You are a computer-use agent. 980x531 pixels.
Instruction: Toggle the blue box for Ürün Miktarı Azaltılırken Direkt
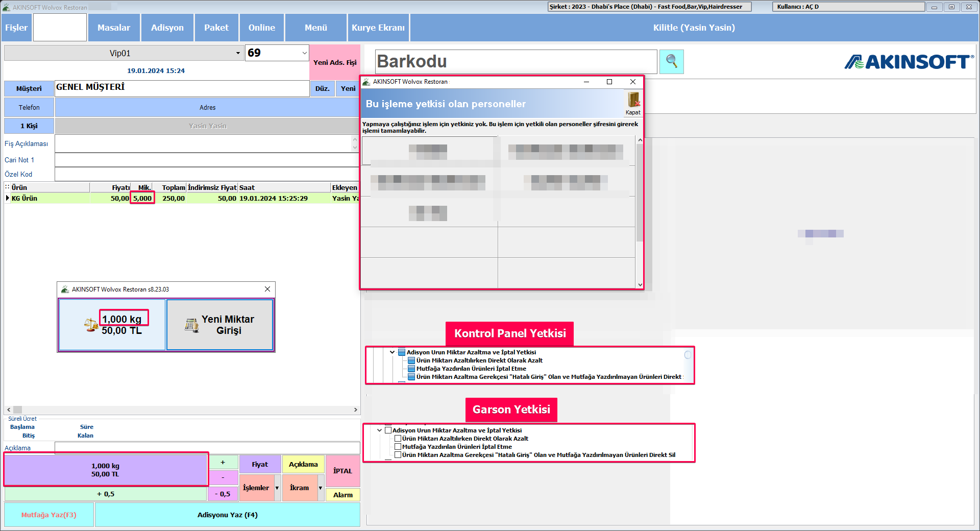tap(411, 360)
